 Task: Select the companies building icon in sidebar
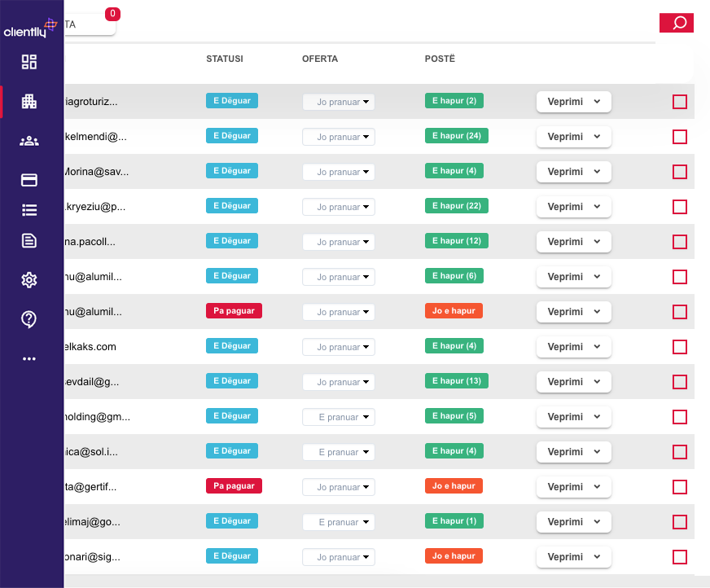coord(29,102)
